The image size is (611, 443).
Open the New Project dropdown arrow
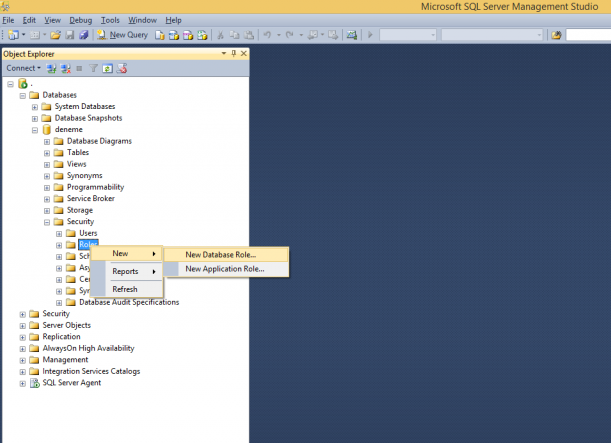[23, 35]
